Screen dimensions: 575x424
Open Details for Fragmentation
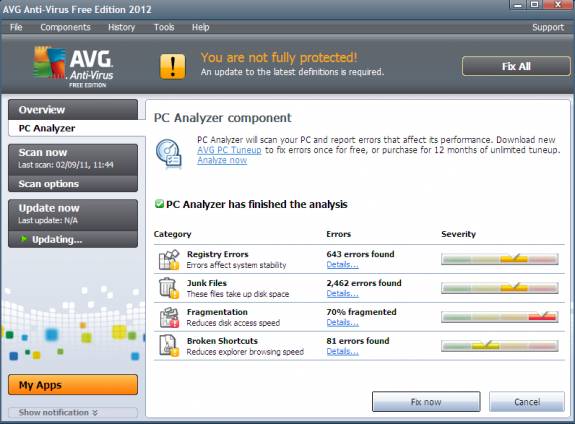[343, 323]
